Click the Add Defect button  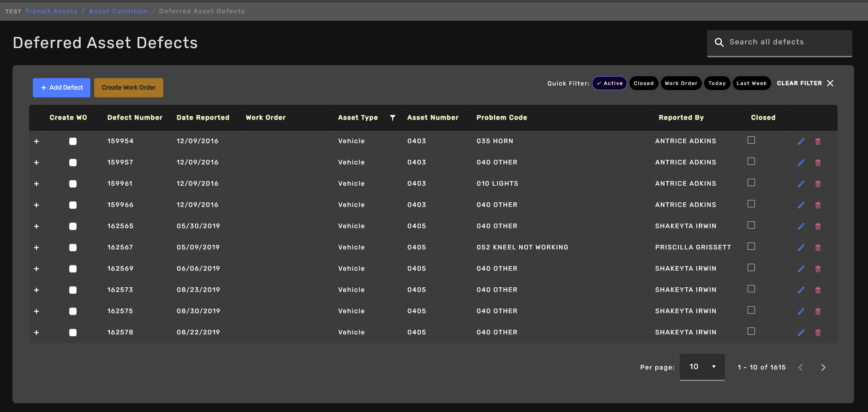click(x=61, y=88)
